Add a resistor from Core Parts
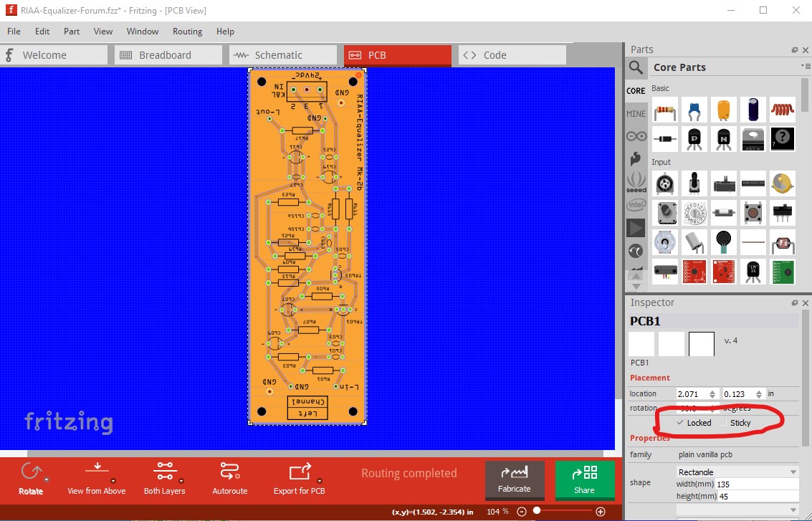 [x=665, y=111]
